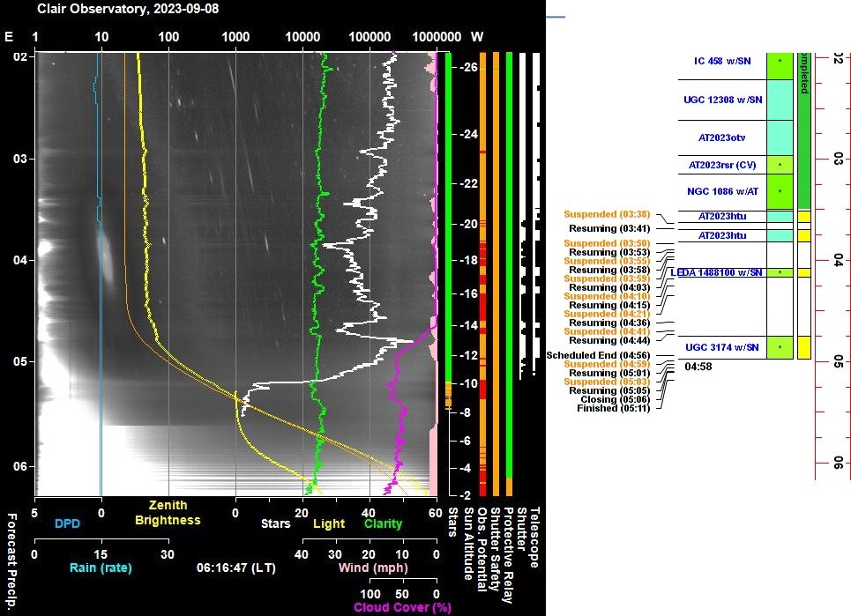Image resolution: width=851 pixels, height=616 pixels.
Task: Click the AT2023otv target label
Action: pos(721,137)
